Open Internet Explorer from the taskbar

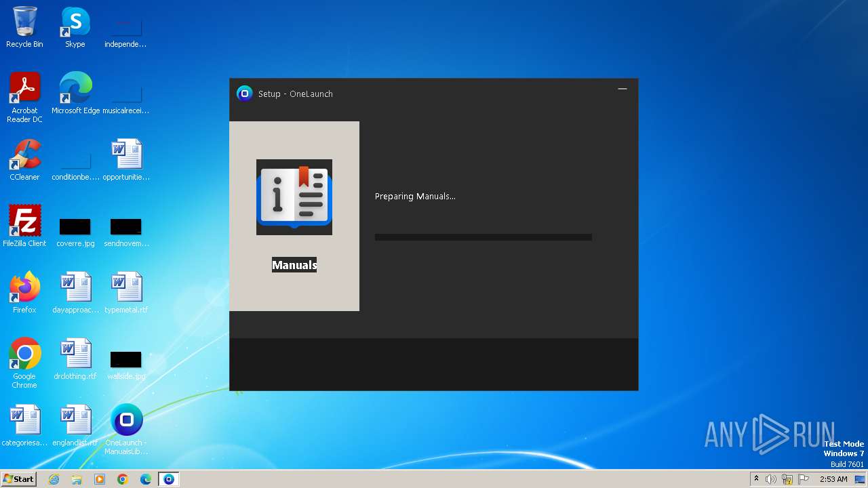[54, 479]
